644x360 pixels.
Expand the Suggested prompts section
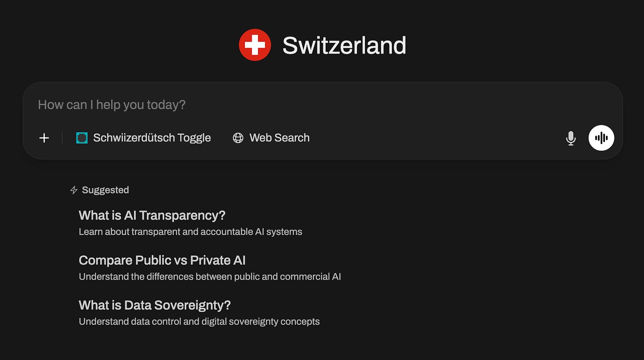105,190
